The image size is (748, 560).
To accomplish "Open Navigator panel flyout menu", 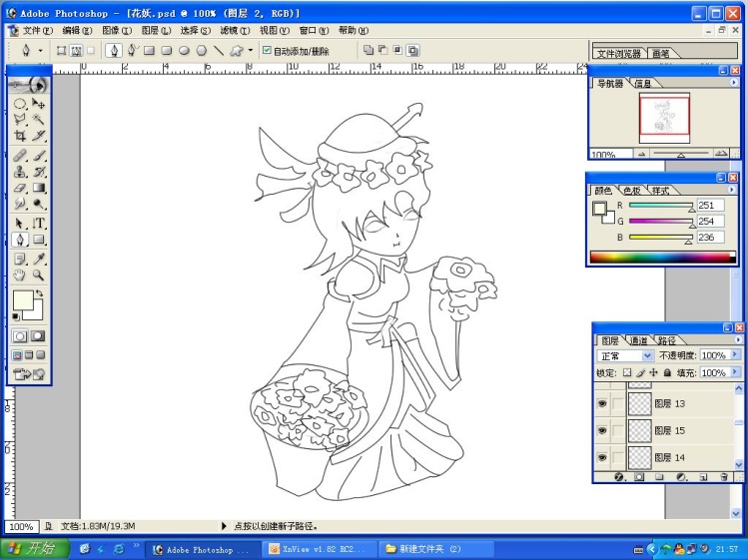I will (x=734, y=83).
